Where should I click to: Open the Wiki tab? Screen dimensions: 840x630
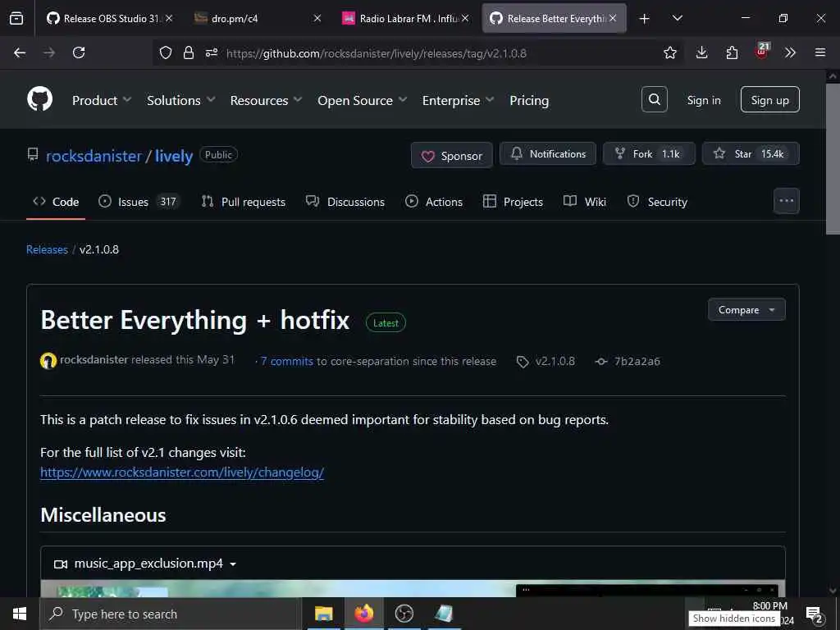click(585, 202)
